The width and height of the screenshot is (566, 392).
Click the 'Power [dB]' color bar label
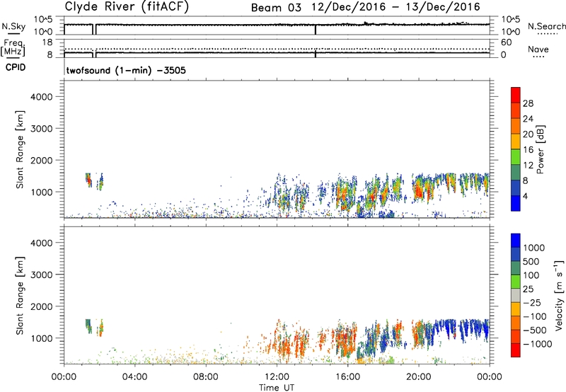click(540, 149)
